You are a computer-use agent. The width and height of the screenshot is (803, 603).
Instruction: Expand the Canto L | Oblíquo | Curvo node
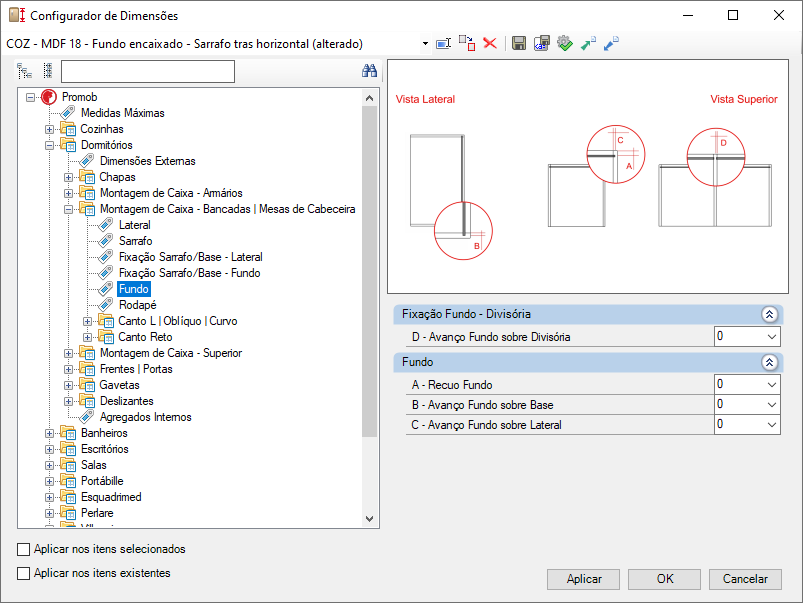pyautogui.click(x=88, y=321)
